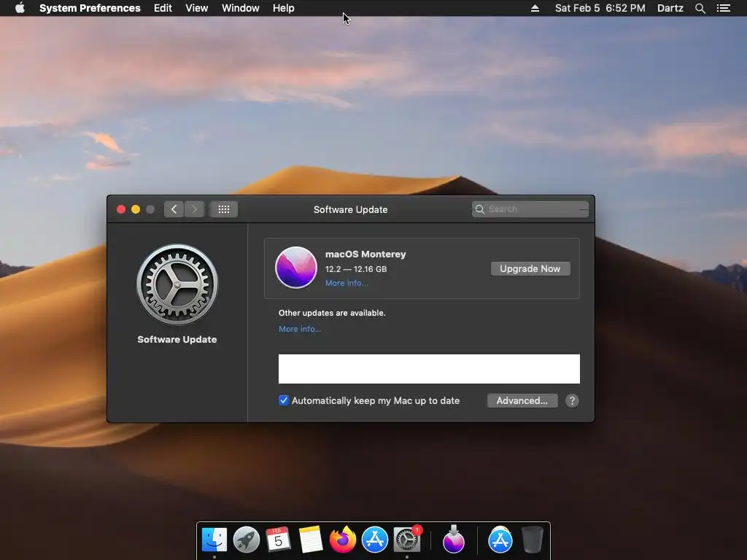Click the large Software Update gear icon
The height and width of the screenshot is (560, 747).
click(x=177, y=285)
